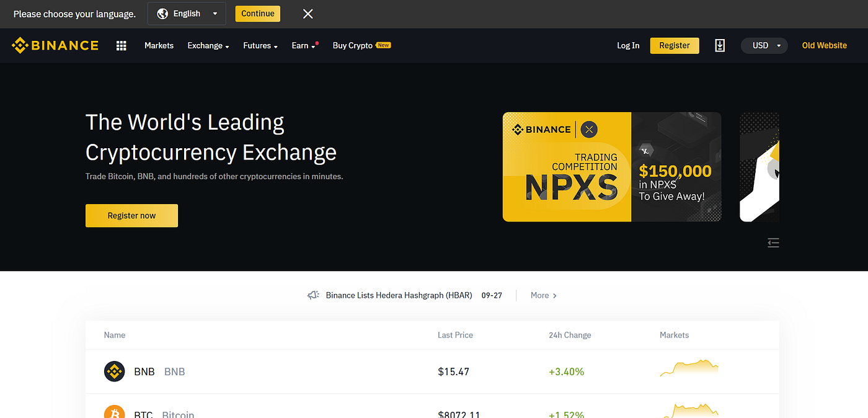Click the 24h Change column header
This screenshot has width=868, height=418.
(570, 335)
